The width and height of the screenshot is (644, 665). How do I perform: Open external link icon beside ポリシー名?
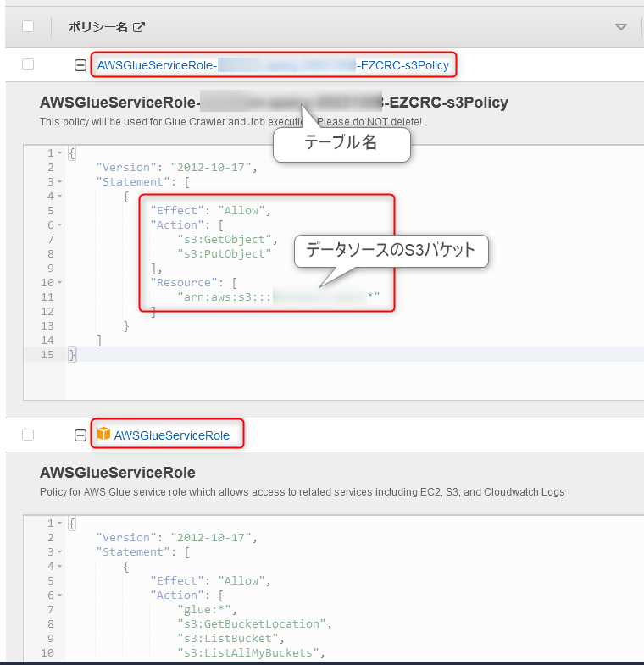[x=139, y=27]
